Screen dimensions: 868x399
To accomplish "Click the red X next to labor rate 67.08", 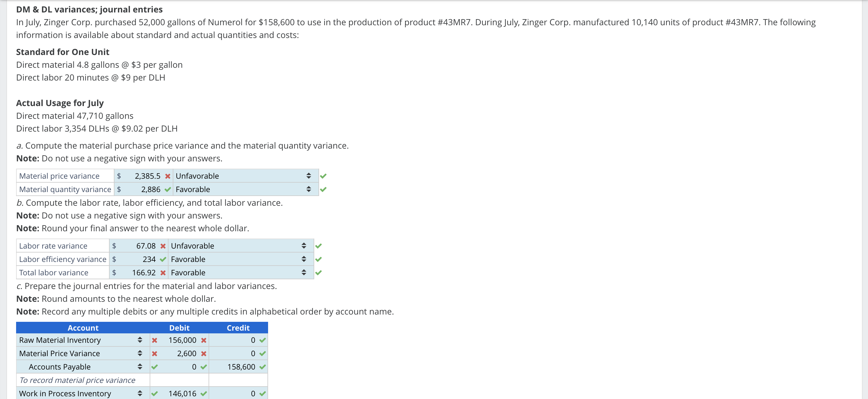I will pyautogui.click(x=163, y=246).
